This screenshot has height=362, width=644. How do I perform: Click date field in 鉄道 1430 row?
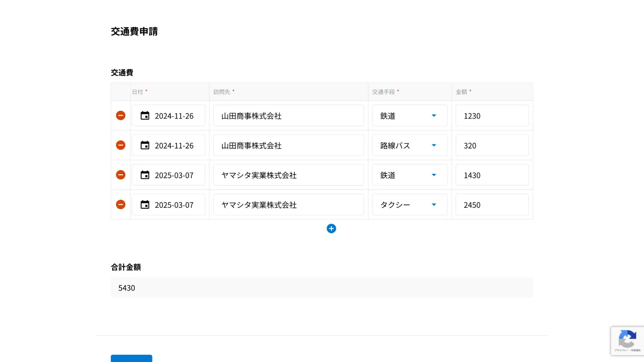(174, 175)
